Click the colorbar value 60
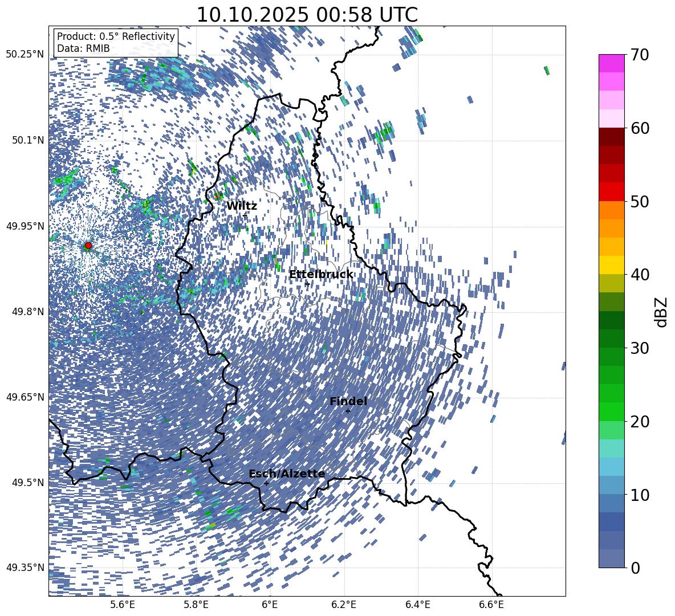This screenshot has width=675, height=616. [640, 128]
